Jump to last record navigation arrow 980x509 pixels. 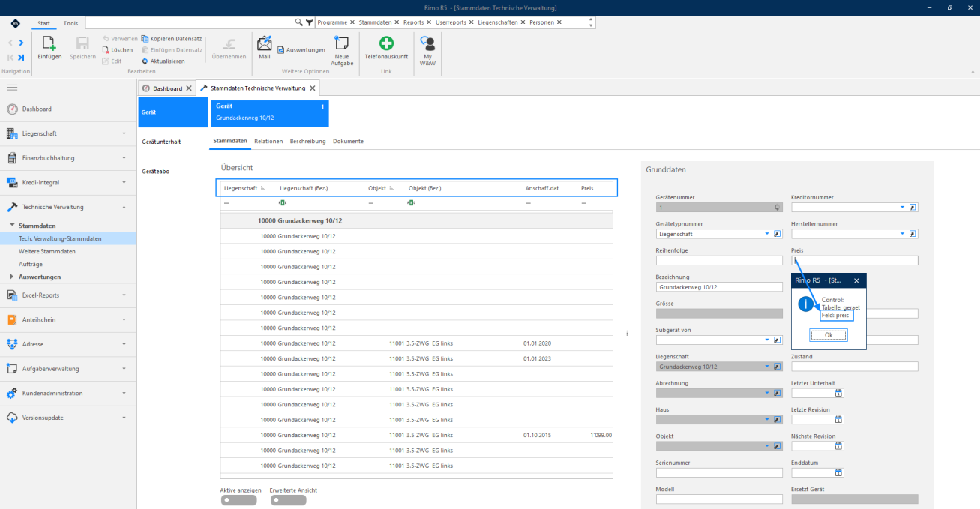click(21, 57)
